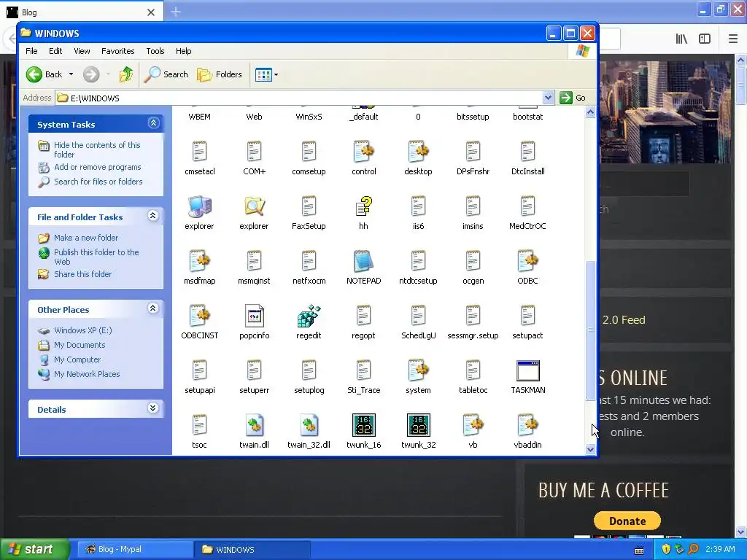The image size is (747, 560).
Task: Select the twunk_16 icon
Action: 363,425
